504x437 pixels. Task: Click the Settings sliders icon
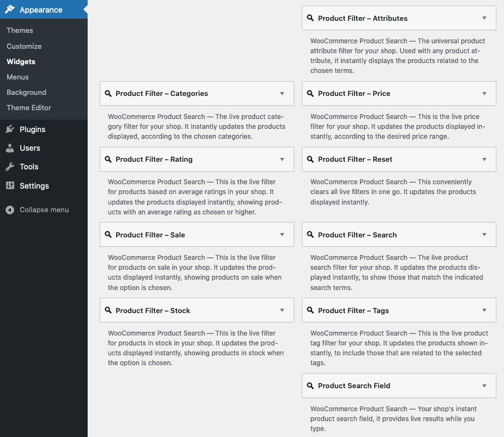coord(10,186)
